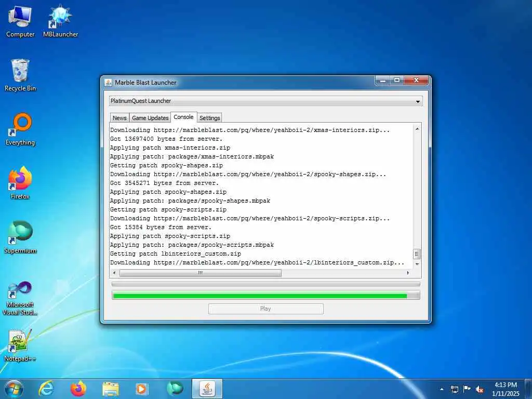Click the horizontal scroll right arrow
This screenshot has width=532, height=399.
[408, 273]
